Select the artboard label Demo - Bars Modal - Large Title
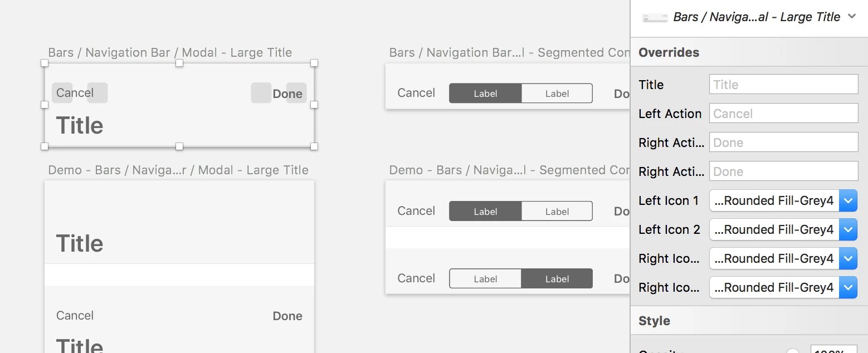 (x=178, y=170)
